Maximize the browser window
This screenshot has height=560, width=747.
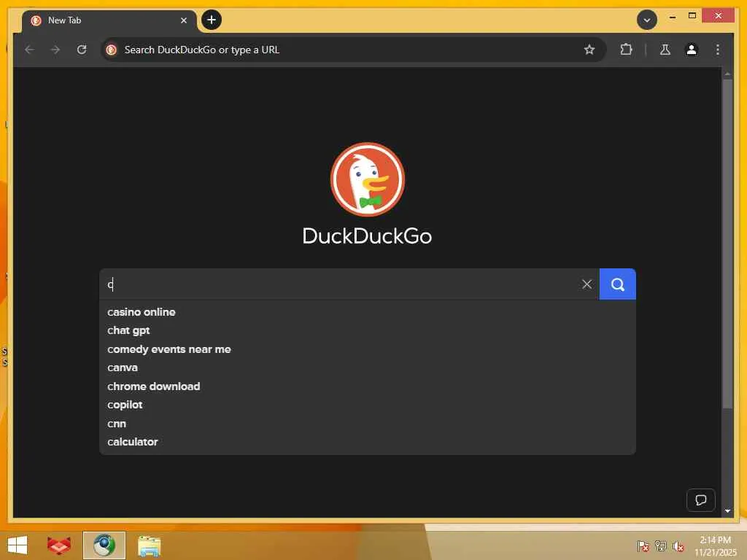pos(692,16)
